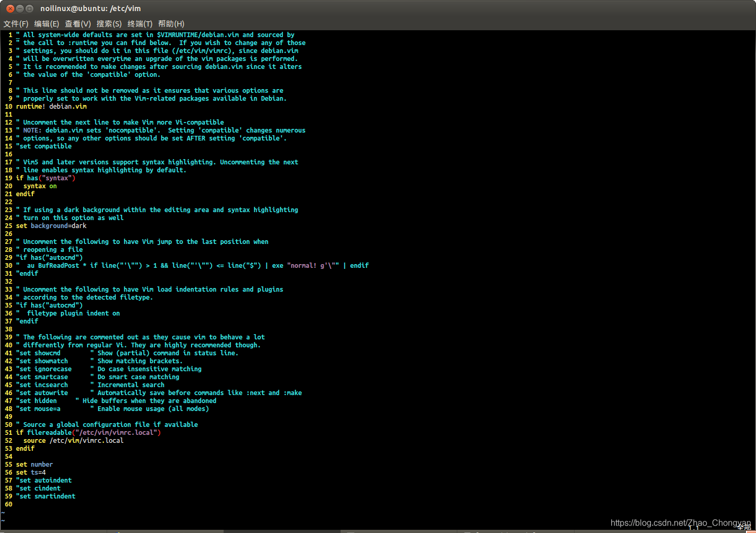The image size is (756, 533).
Task: Click the line 'This line should not be removed'
Action: tap(150, 91)
